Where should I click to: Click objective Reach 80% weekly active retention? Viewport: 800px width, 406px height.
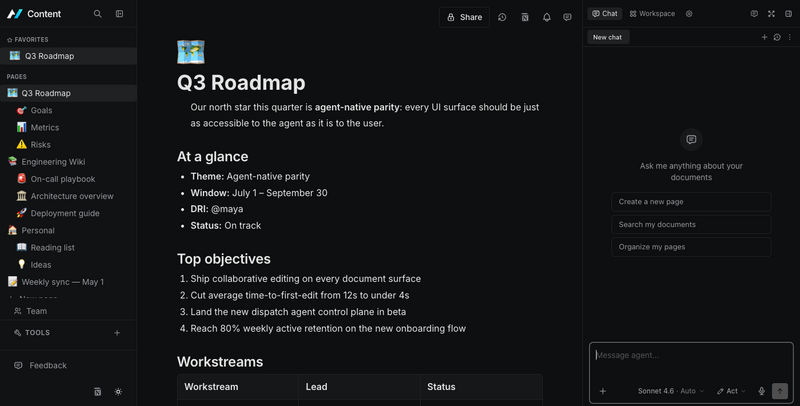tap(328, 329)
